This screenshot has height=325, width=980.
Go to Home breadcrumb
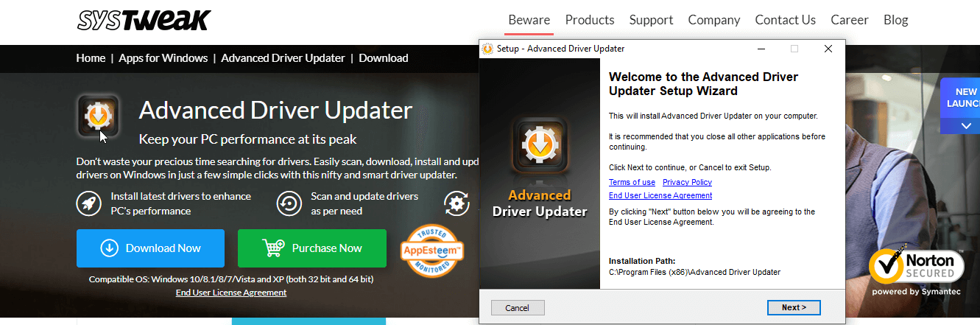(x=91, y=58)
